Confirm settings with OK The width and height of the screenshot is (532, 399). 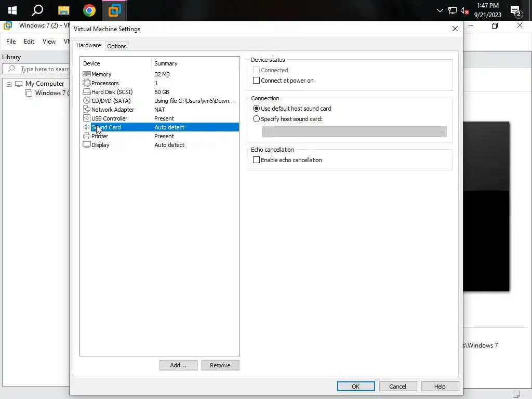click(355, 387)
